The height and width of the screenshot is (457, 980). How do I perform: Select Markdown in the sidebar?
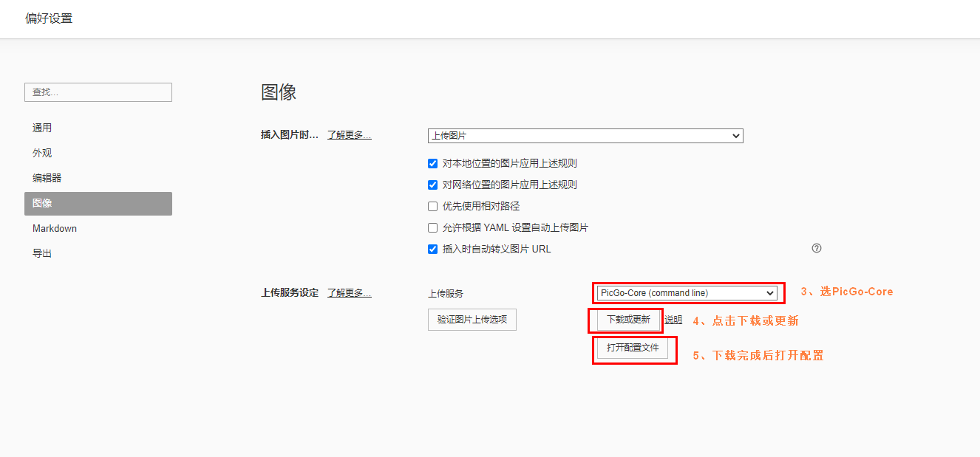[98, 228]
